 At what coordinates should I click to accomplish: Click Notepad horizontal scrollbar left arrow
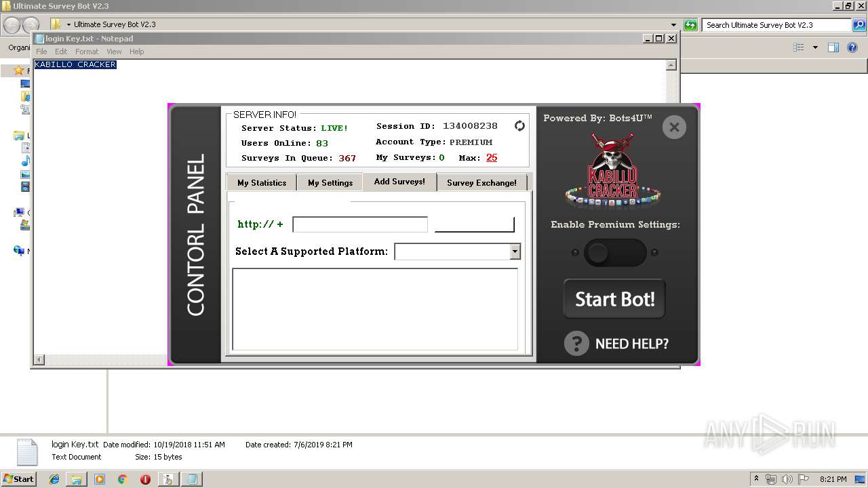(39, 360)
